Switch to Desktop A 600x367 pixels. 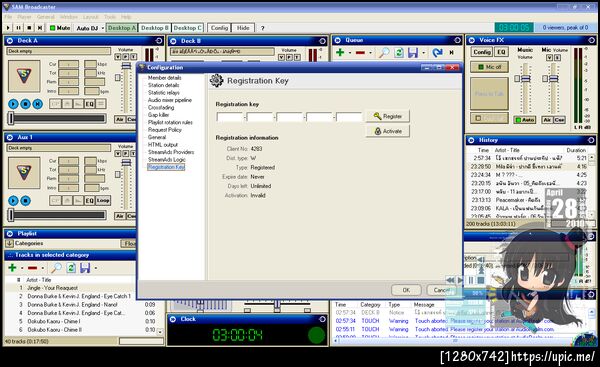pyautogui.click(x=121, y=28)
